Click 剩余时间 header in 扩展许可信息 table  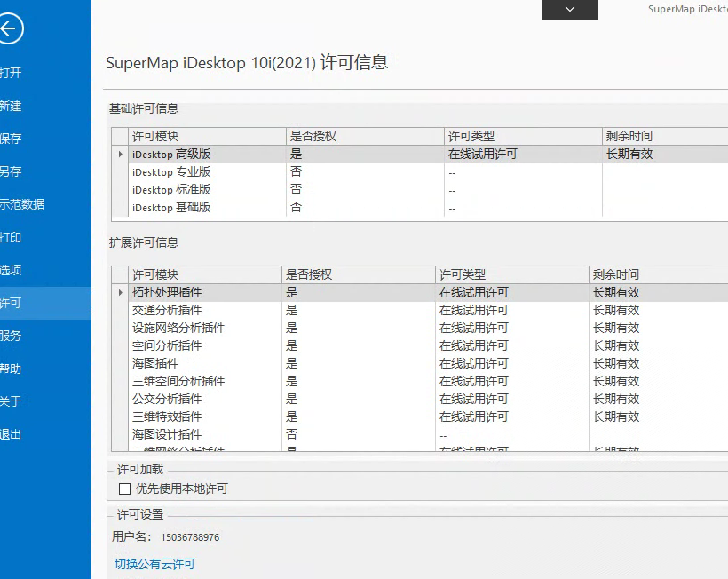coord(659,274)
